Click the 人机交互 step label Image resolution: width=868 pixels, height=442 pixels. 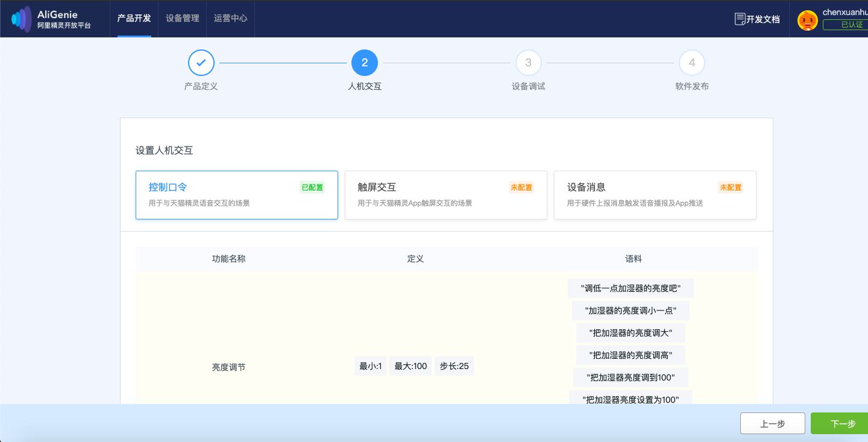tap(365, 86)
